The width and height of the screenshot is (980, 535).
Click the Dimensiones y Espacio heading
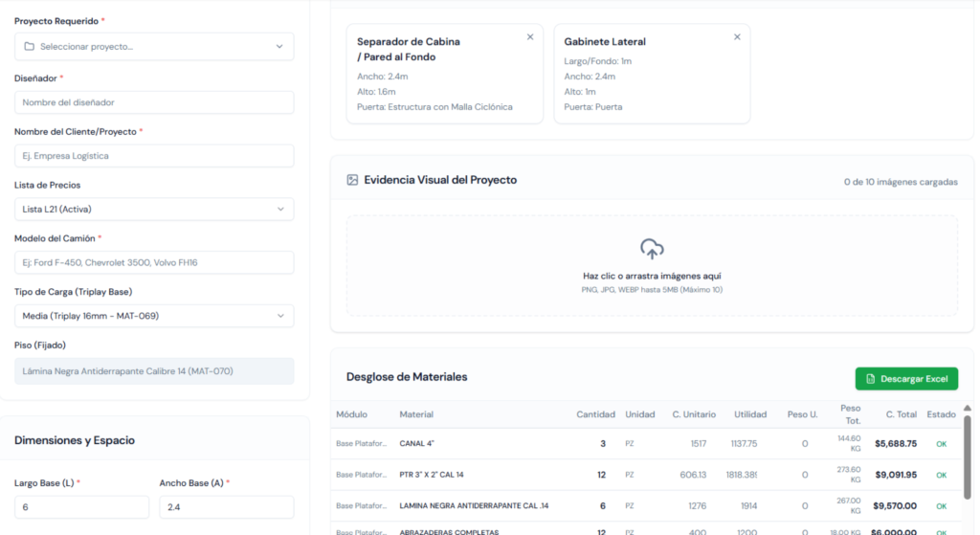[75, 440]
